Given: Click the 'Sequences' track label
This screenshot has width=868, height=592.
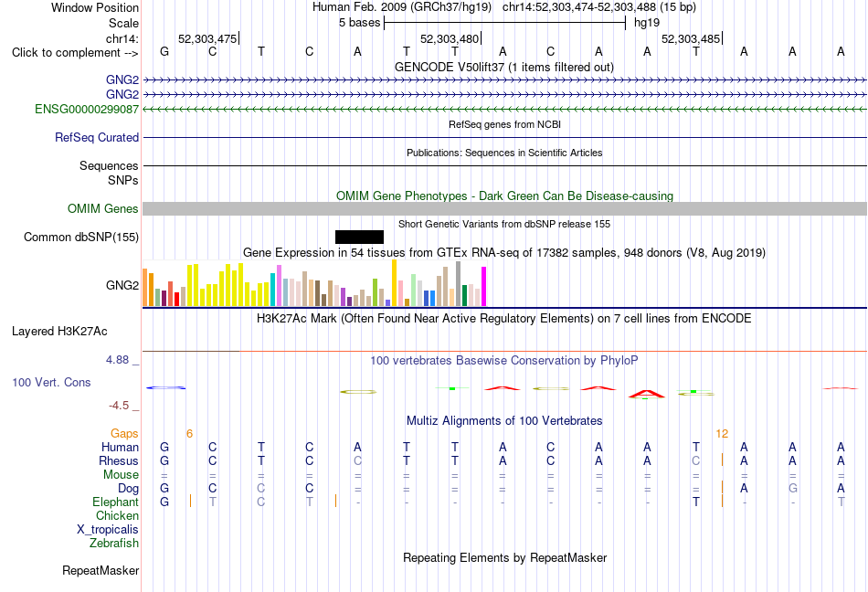Looking at the screenshot, I should tap(109, 165).
